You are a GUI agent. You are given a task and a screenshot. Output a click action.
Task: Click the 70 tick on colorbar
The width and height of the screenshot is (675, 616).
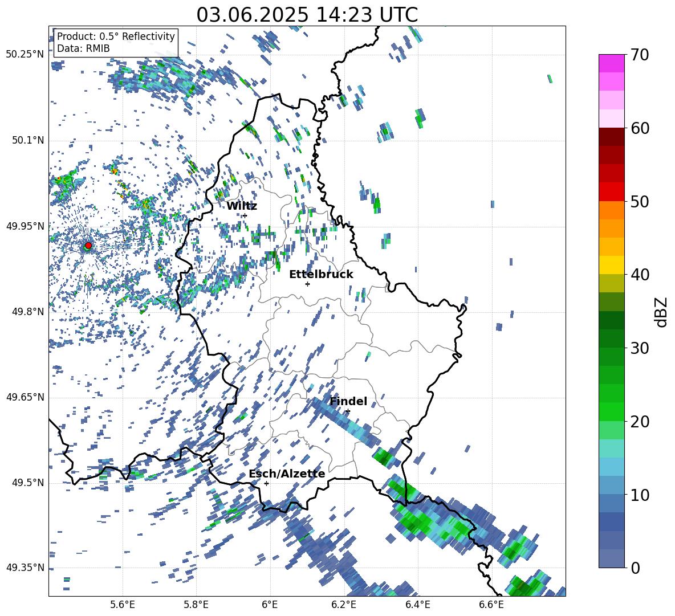click(639, 55)
